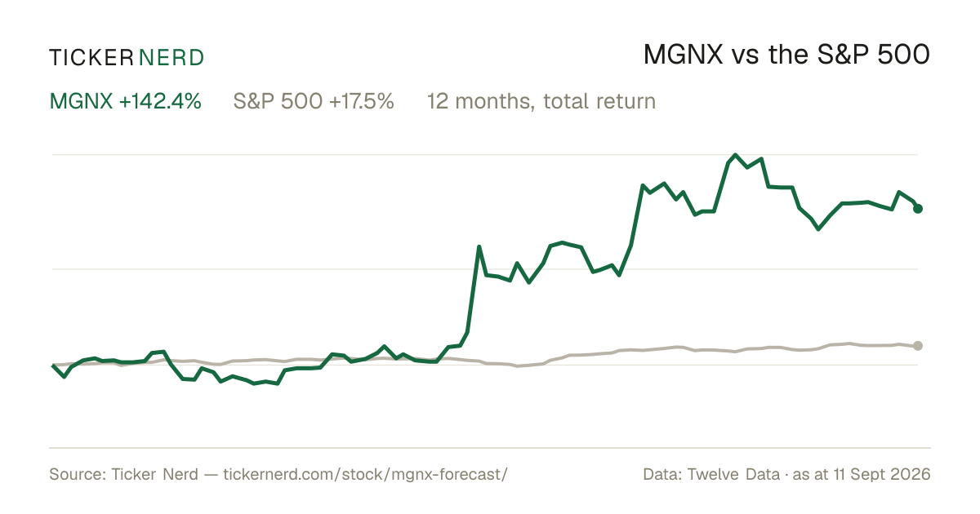Click the bottom divider line above the footer
The height and width of the screenshot is (514, 980).
point(490,447)
